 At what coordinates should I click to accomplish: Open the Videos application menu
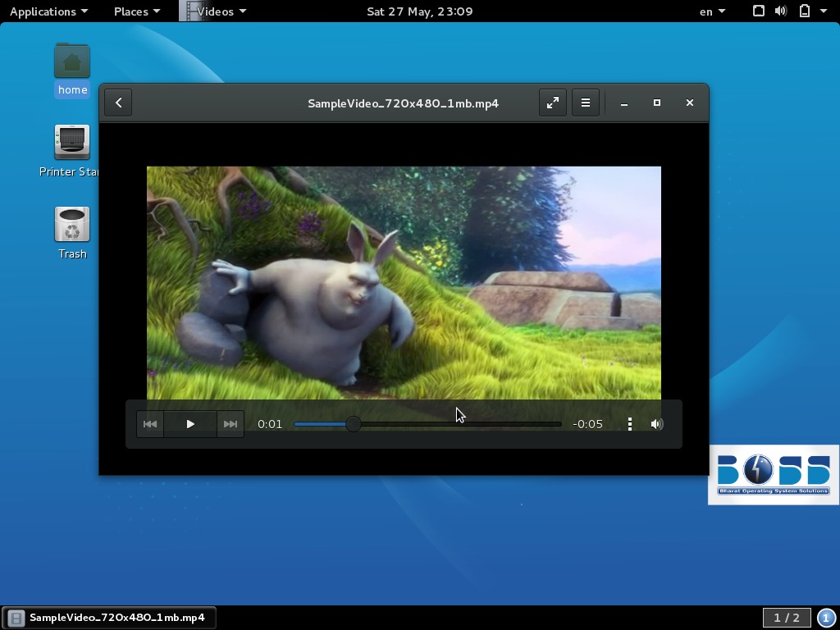click(x=215, y=11)
